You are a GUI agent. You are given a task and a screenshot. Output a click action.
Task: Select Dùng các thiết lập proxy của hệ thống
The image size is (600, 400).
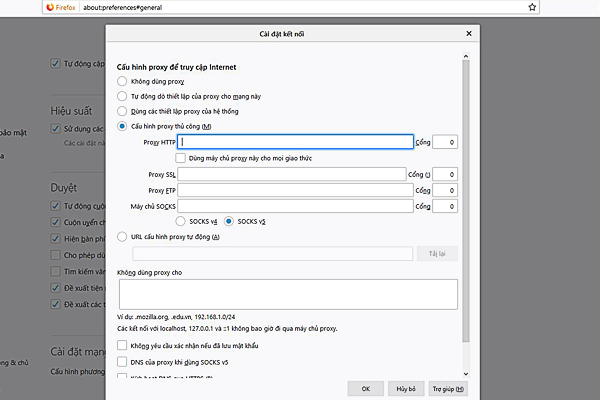[122, 111]
